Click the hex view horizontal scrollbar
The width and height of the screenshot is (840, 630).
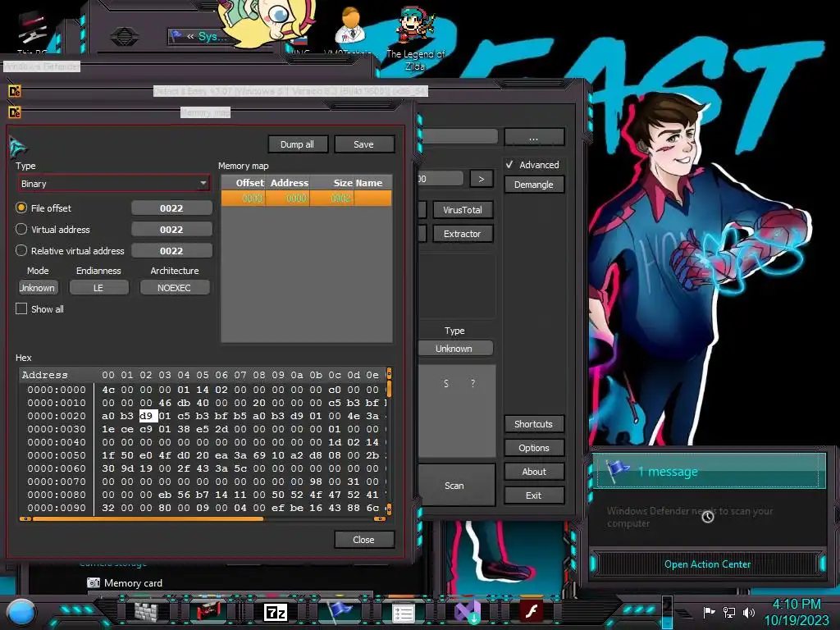203,518
